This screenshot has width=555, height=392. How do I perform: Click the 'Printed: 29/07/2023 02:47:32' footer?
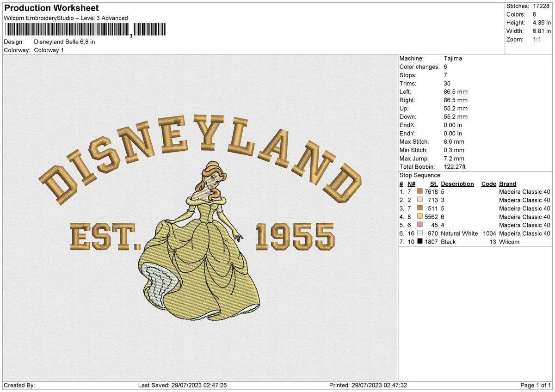368,385
